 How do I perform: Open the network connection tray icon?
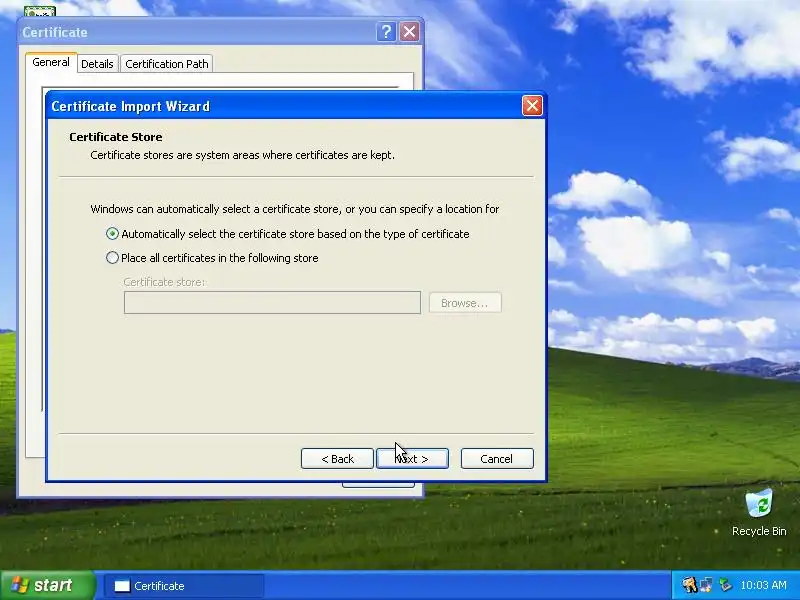click(x=707, y=585)
